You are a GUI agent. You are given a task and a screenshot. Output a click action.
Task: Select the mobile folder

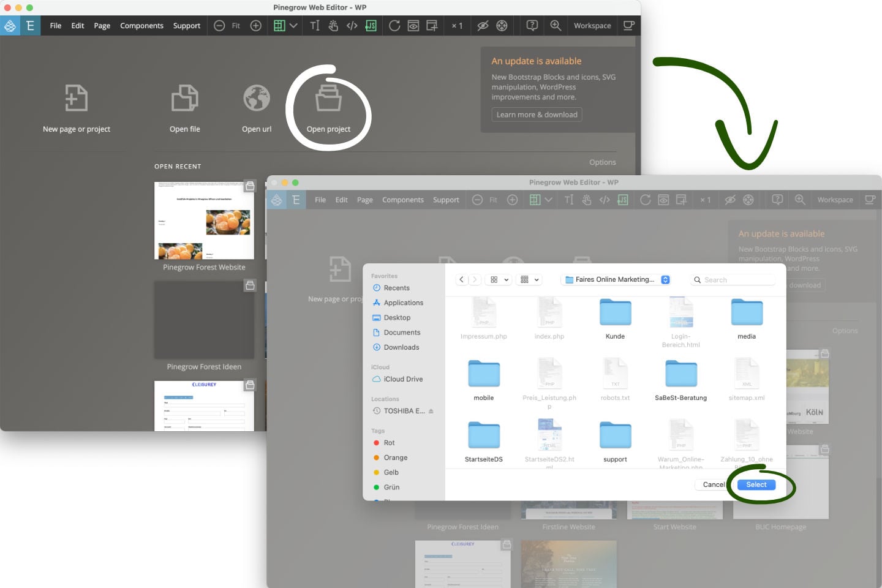click(484, 380)
